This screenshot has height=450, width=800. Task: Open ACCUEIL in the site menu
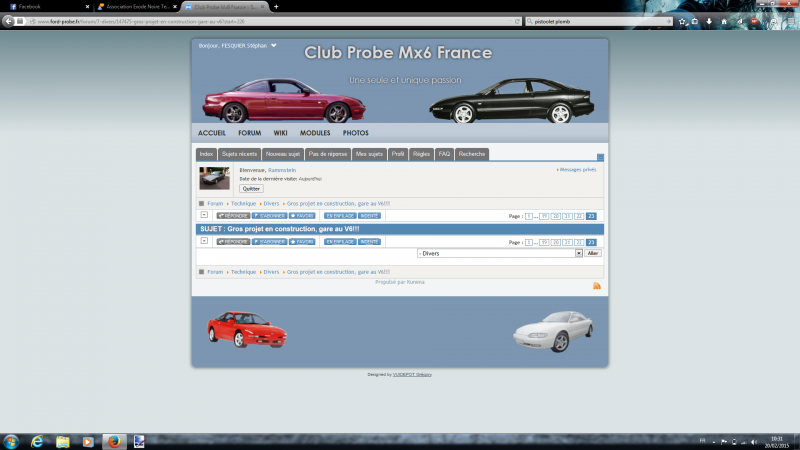[x=212, y=133]
